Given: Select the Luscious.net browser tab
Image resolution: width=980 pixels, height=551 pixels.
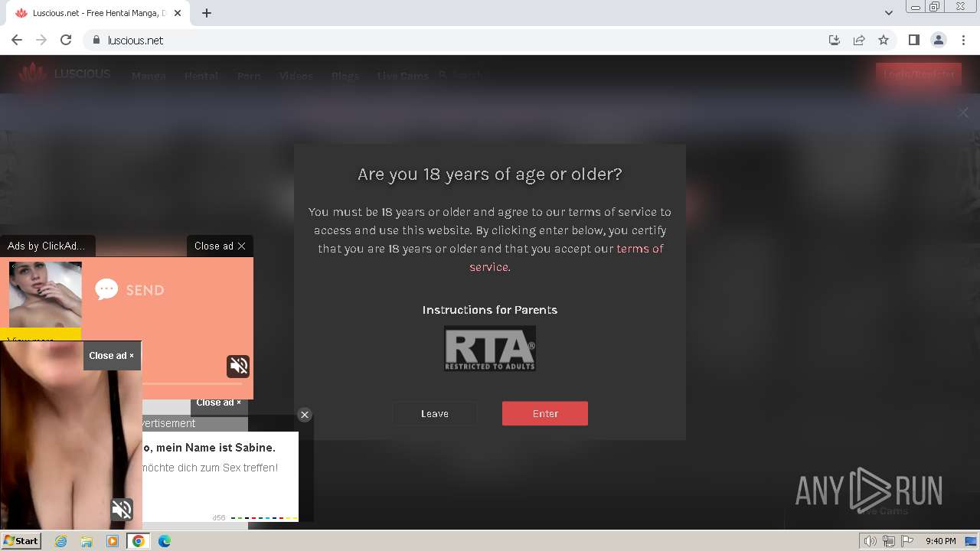Looking at the screenshot, I should coord(100,13).
